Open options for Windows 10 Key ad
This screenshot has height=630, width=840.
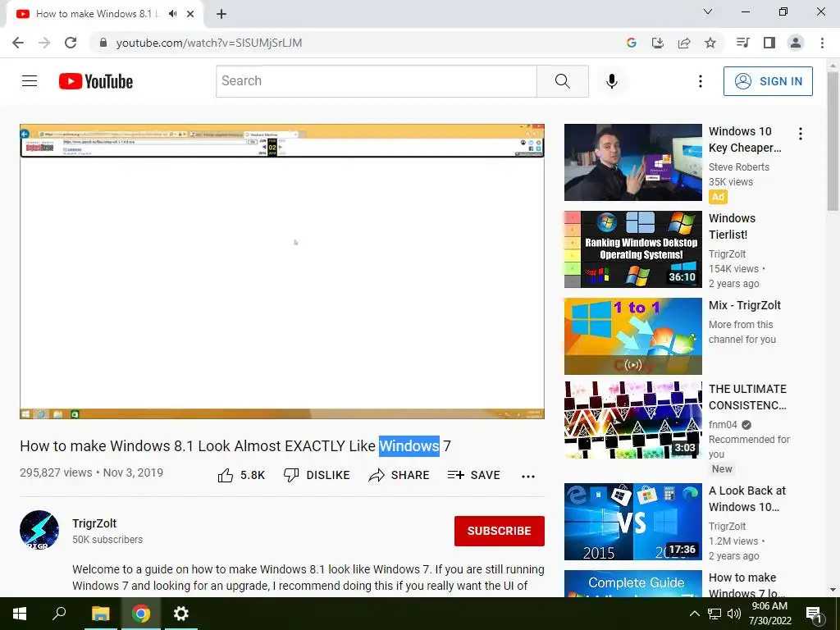(801, 134)
